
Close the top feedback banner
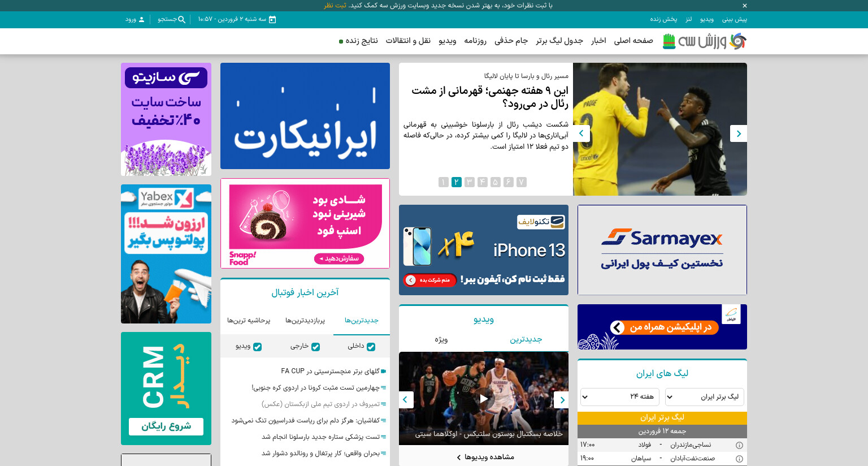(x=744, y=6)
